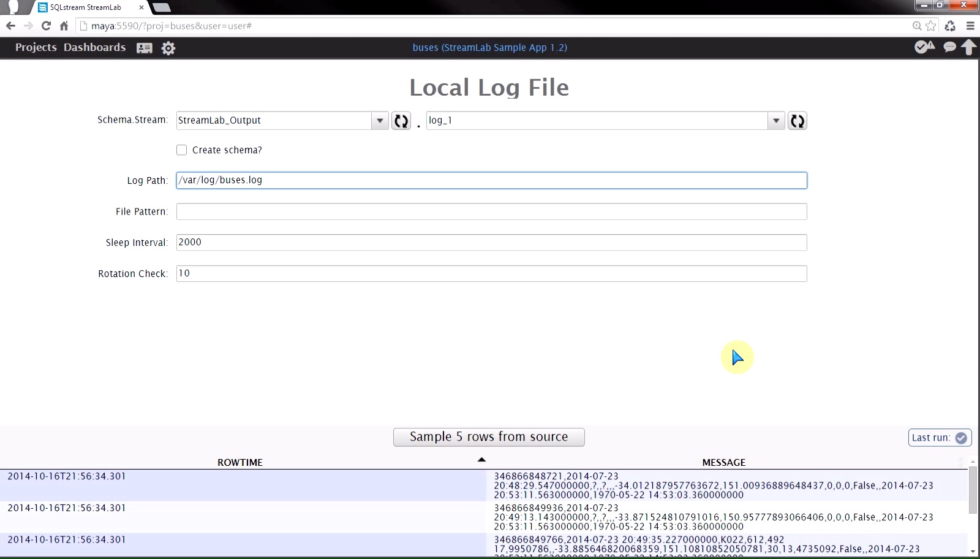The height and width of the screenshot is (559, 980).
Task: Click the StreamLab_Output schema text field
Action: coord(274,121)
